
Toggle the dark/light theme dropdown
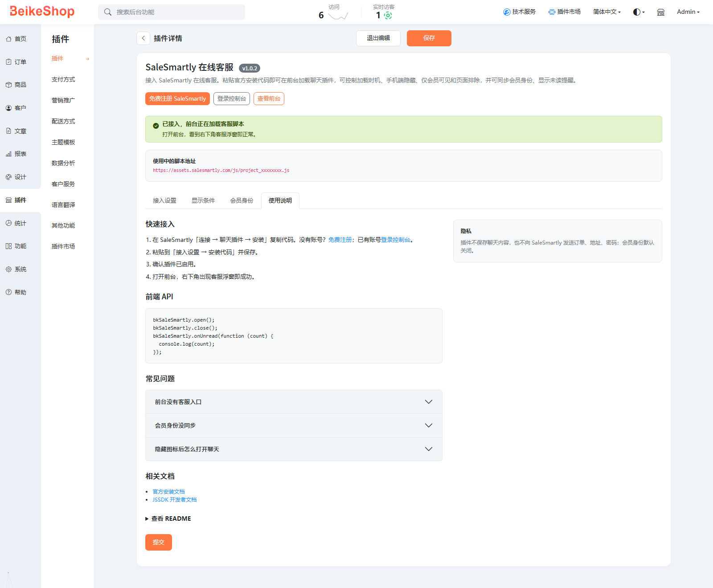pyautogui.click(x=639, y=12)
